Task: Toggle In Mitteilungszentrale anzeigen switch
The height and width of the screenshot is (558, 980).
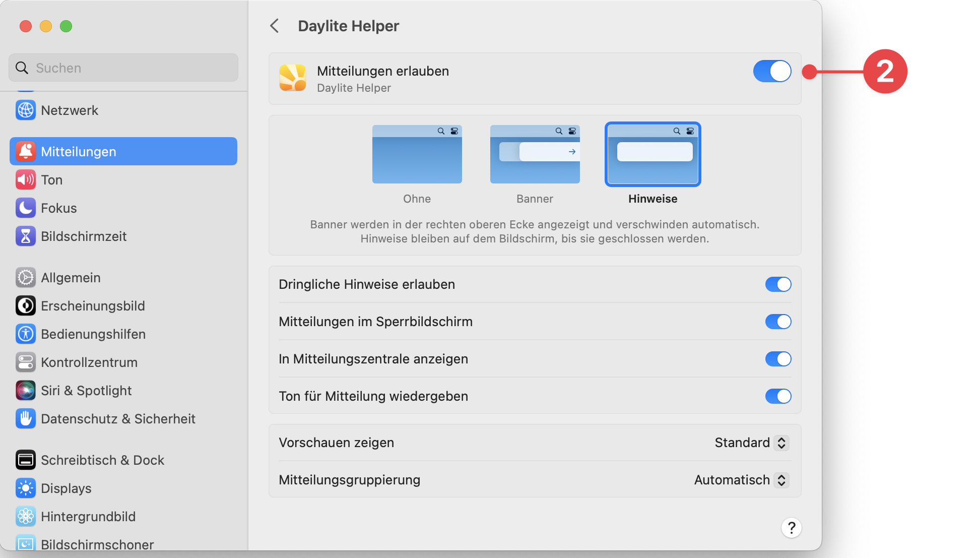Action: [778, 359]
